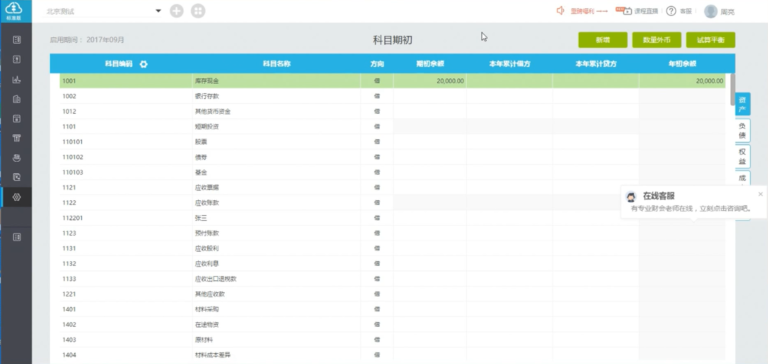Switch to the 负债 side tab
The height and width of the screenshot is (364, 768).
(743, 130)
